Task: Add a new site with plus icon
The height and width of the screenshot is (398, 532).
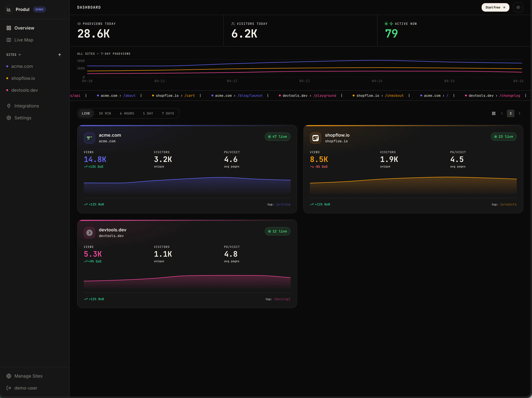Action: [60, 55]
